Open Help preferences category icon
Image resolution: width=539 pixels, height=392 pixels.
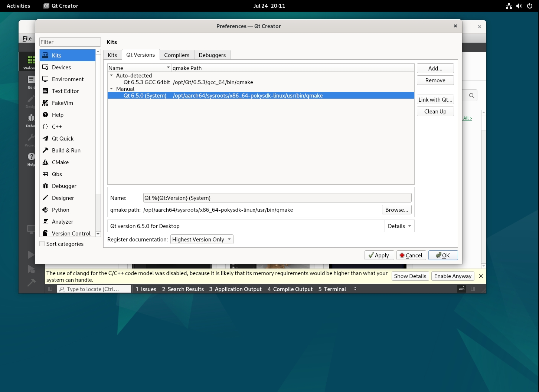point(46,115)
